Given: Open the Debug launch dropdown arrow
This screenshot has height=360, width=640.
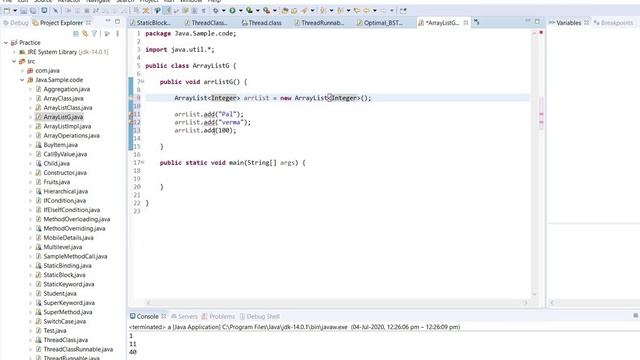Looking at the screenshot, I should [x=223, y=11].
